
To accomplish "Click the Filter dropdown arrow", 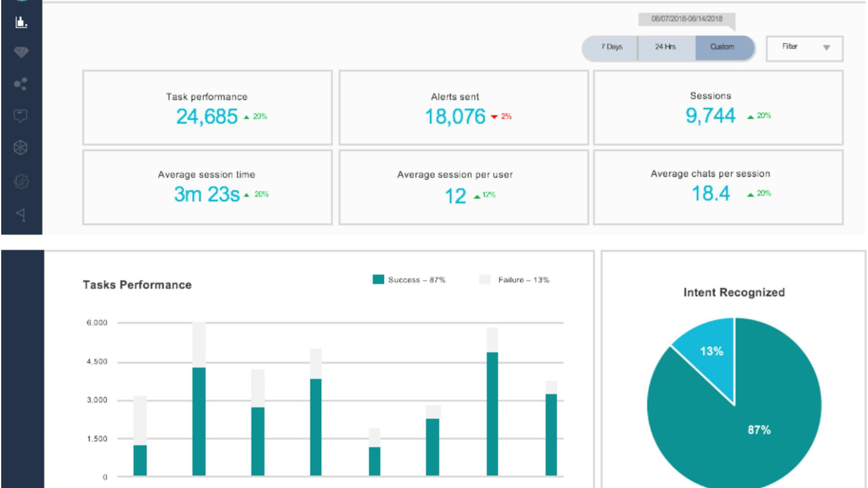I will 826,48.
